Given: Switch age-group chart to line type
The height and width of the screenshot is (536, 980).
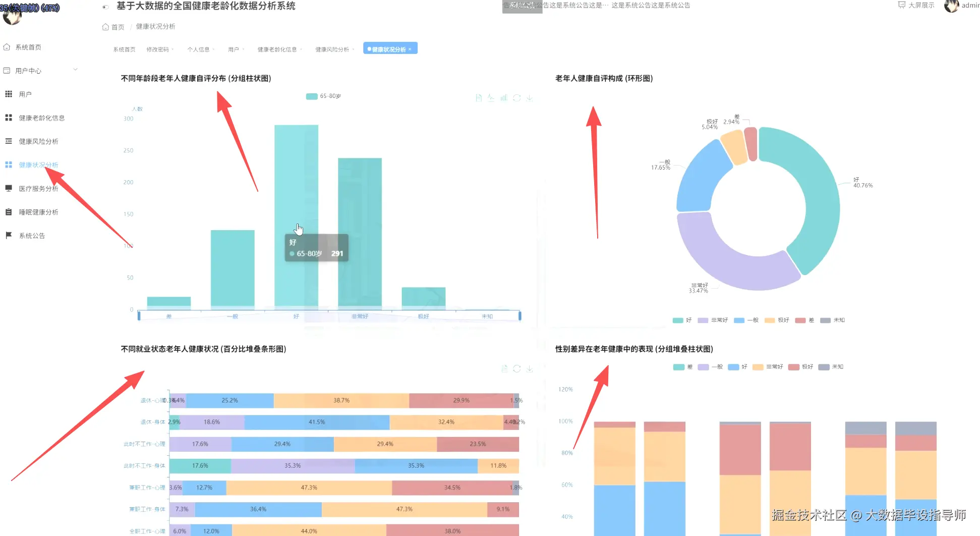Looking at the screenshot, I should (491, 98).
